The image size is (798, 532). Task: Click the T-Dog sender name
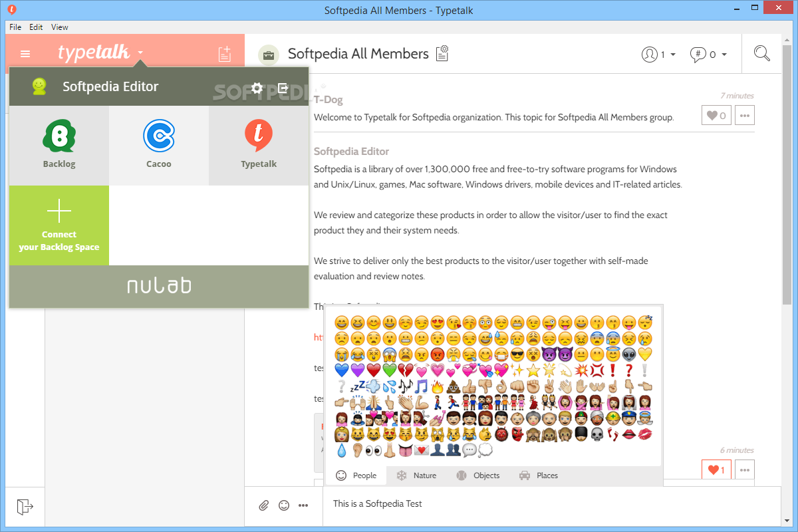[329, 100]
